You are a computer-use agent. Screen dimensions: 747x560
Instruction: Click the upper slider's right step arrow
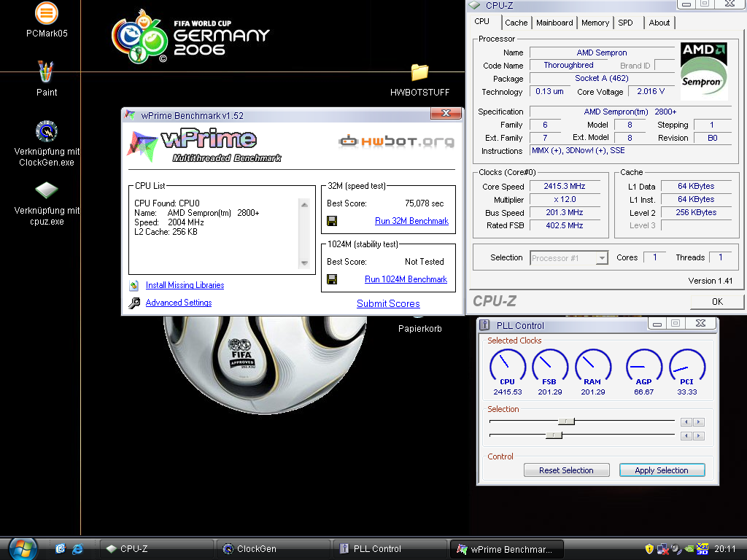[x=699, y=422]
